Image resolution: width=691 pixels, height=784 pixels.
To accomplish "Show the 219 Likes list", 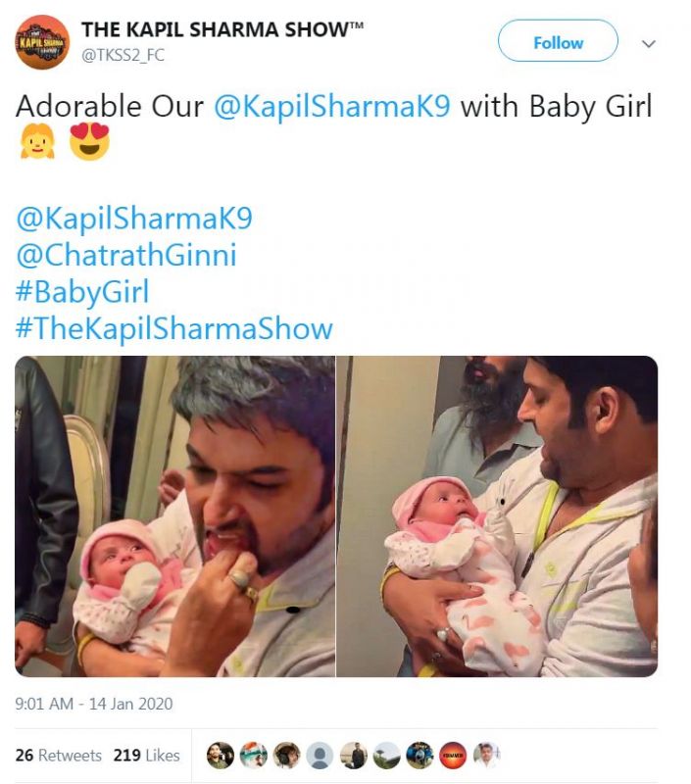I will [x=146, y=755].
